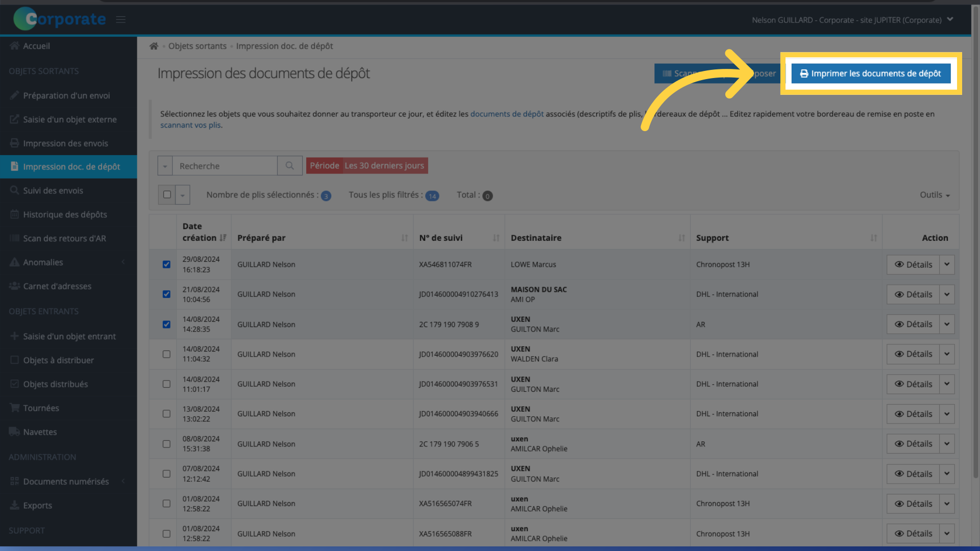Expand the filter arrow next to search bar
980x551 pixels.
[x=164, y=165]
